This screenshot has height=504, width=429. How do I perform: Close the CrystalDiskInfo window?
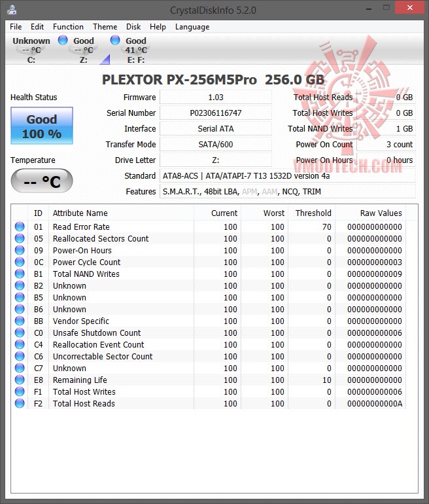[410, 8]
